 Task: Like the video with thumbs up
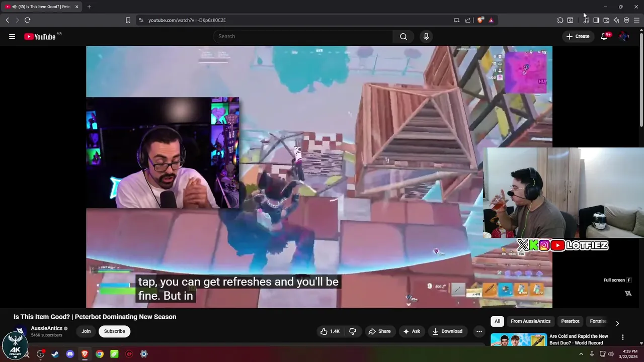coord(330,331)
